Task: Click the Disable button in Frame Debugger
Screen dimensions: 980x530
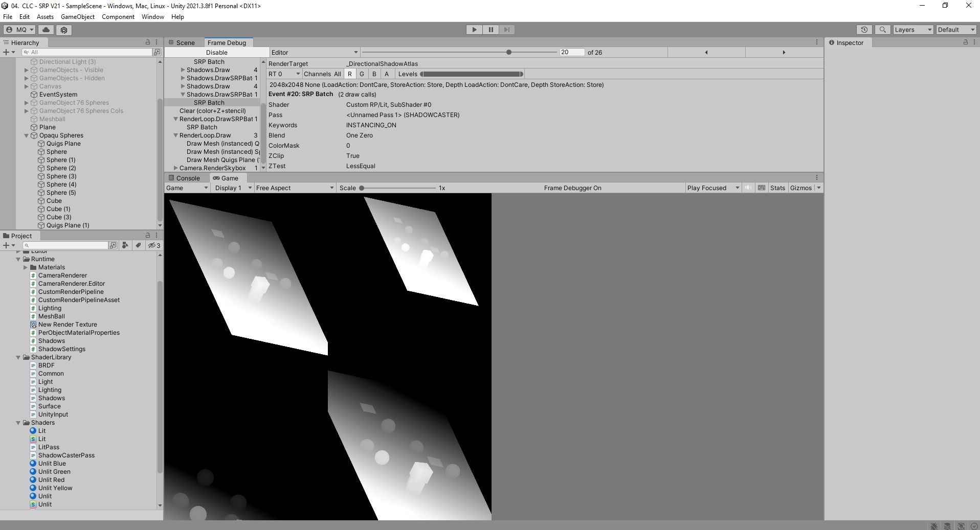Action: [216, 52]
